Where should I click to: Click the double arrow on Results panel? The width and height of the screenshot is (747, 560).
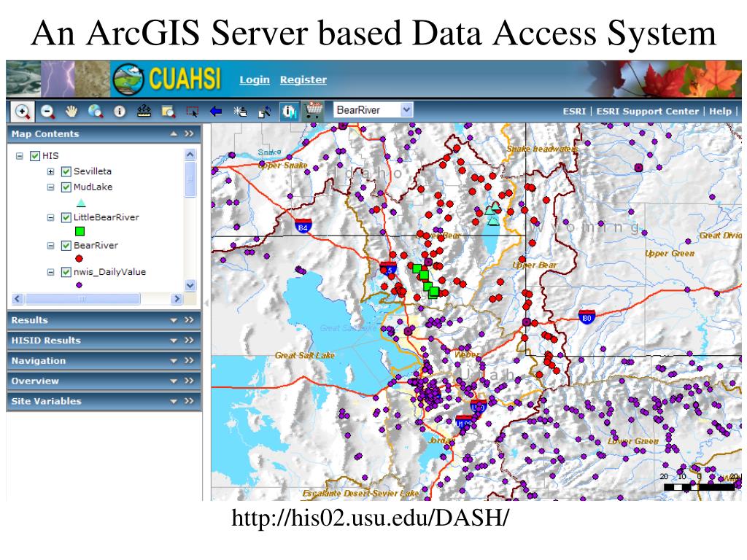pyautogui.click(x=190, y=320)
